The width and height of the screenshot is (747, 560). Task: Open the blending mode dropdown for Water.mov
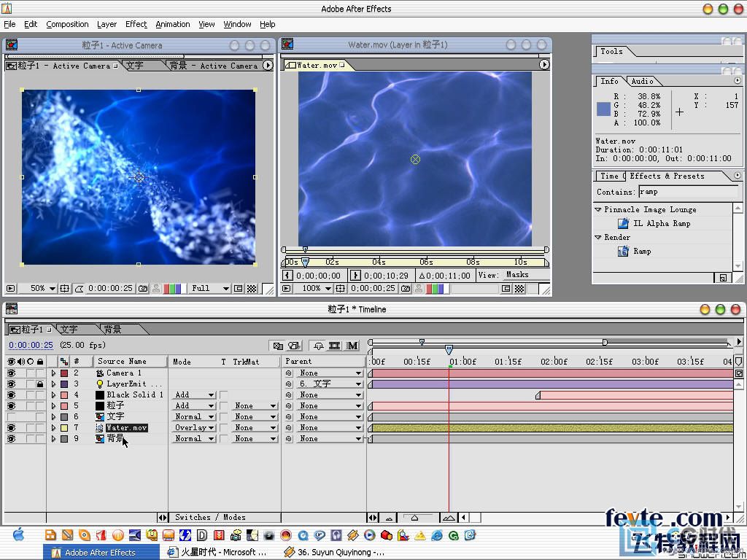coord(193,427)
